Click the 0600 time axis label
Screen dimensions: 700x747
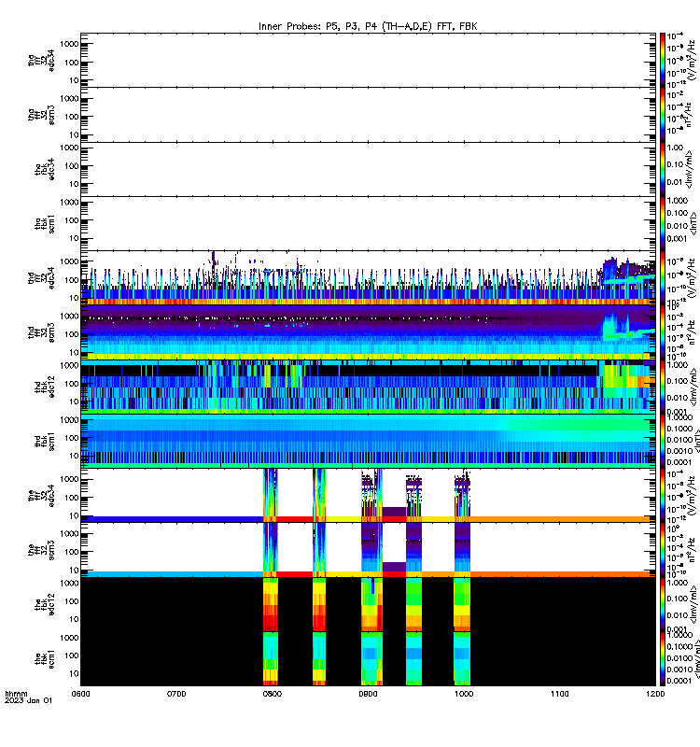pyautogui.click(x=80, y=694)
